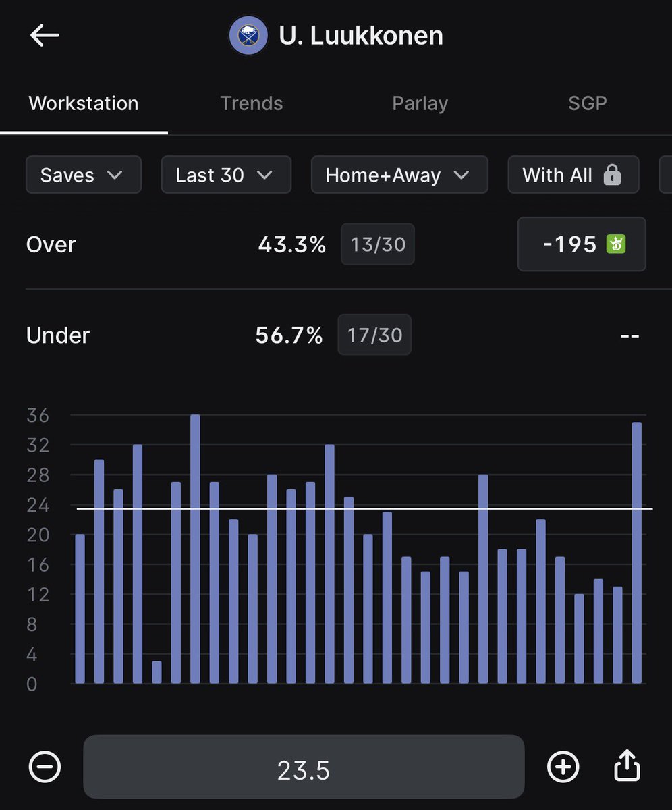Tap the With All filter

pos(573,175)
